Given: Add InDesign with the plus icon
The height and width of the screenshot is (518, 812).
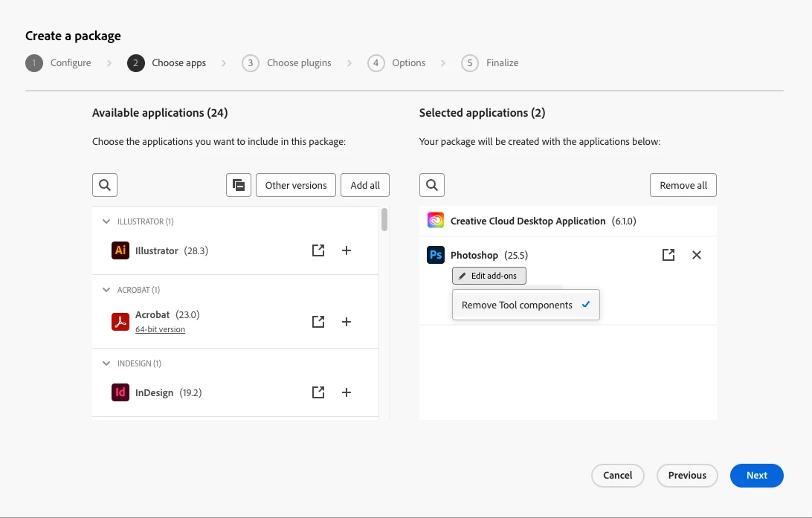Looking at the screenshot, I should point(347,392).
